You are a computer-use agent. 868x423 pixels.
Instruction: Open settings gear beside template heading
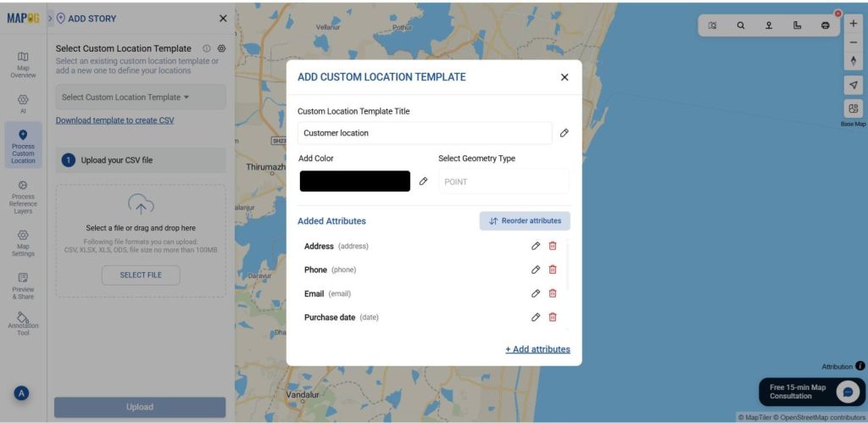coord(221,48)
